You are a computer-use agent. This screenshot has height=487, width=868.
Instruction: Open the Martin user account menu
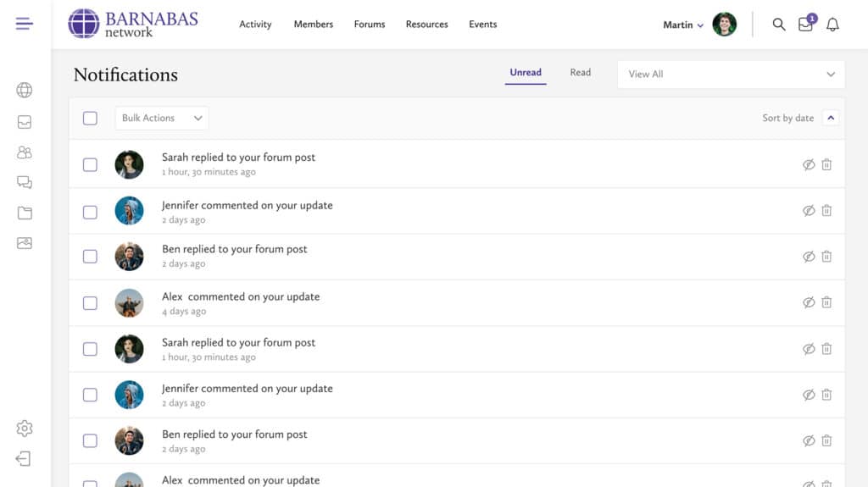pos(683,25)
